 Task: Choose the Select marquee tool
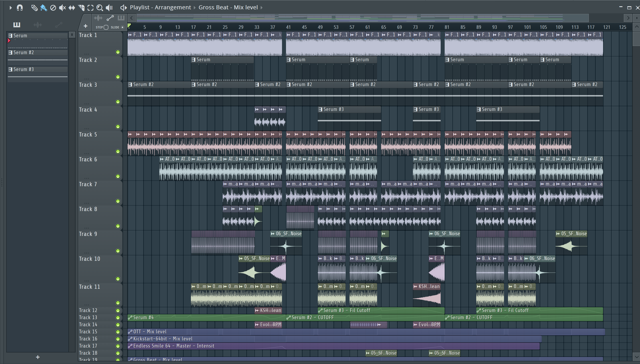(90, 8)
